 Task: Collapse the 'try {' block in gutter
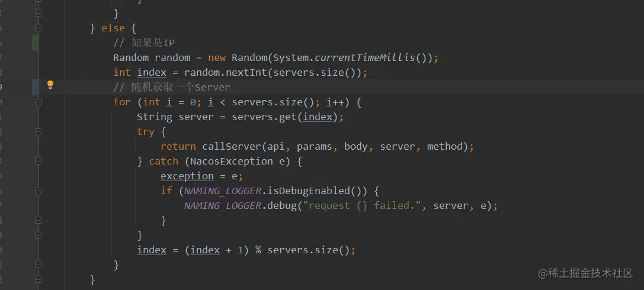(x=38, y=131)
